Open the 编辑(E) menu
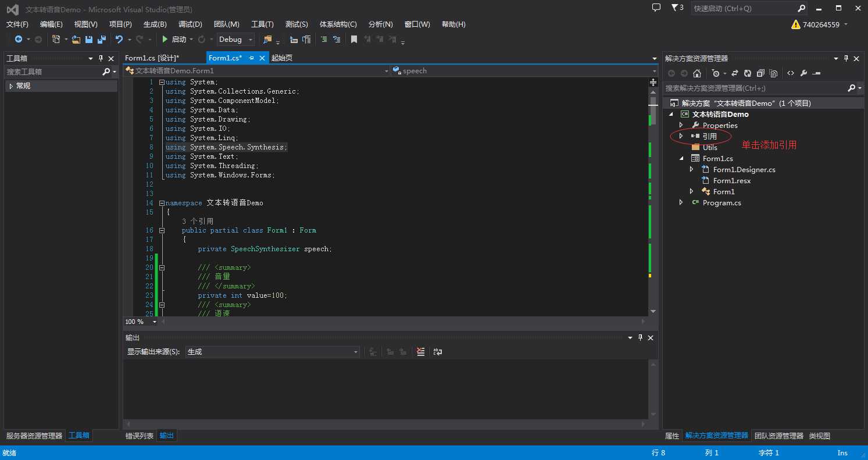The width and height of the screenshot is (868, 460). click(x=51, y=24)
